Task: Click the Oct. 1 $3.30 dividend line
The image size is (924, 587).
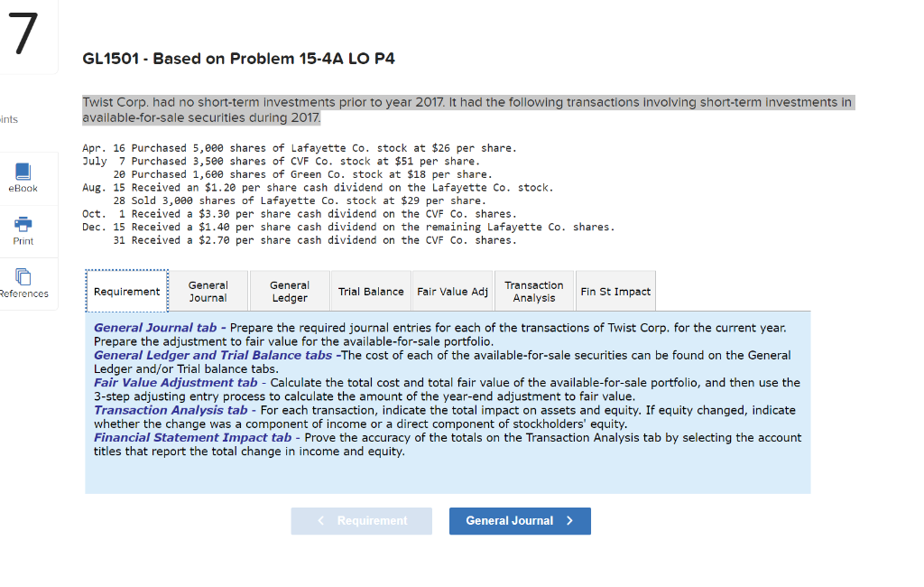Action: [300, 214]
